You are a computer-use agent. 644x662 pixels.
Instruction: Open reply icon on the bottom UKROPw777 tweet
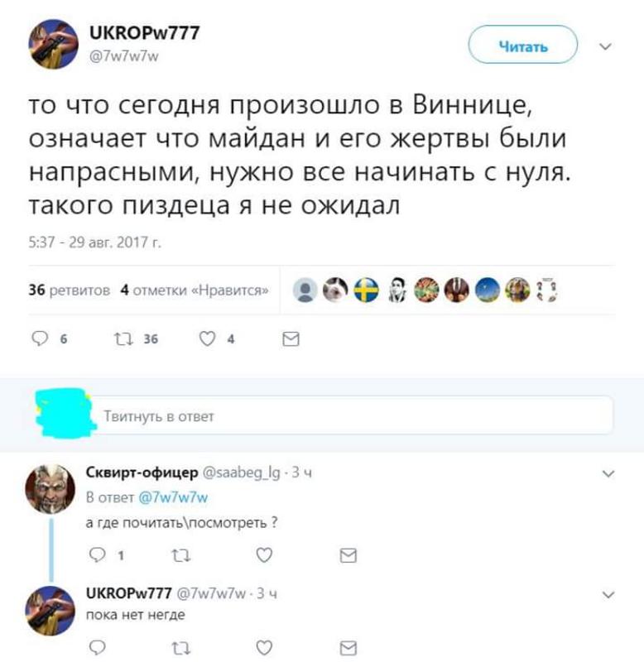97,647
